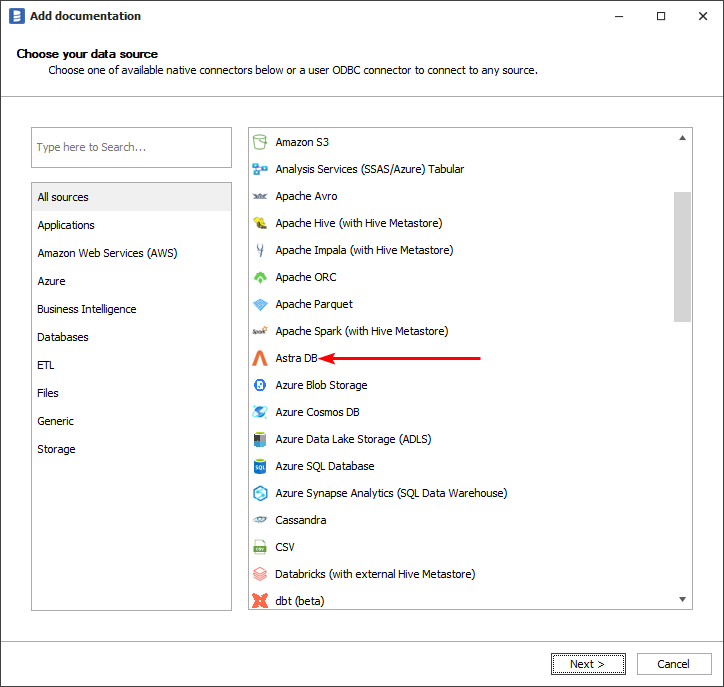Click the Amazon S3 bucket icon
The height and width of the screenshot is (687, 724).
(x=260, y=142)
